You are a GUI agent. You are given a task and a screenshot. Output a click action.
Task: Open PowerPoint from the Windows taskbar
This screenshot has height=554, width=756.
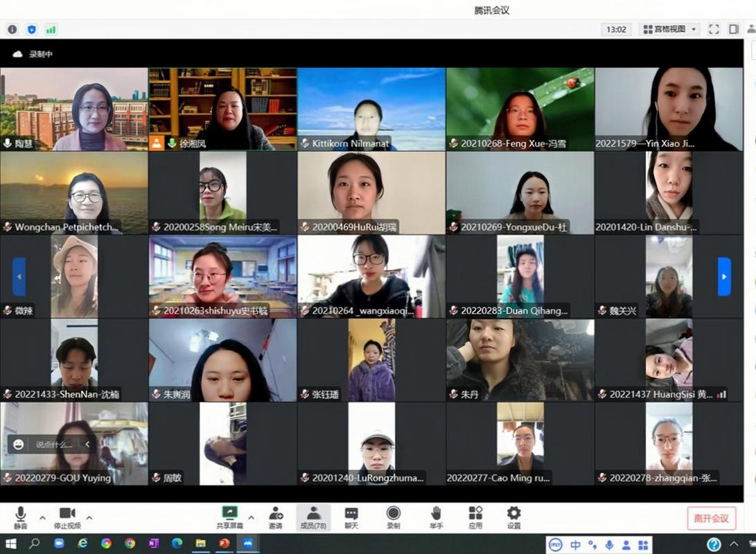[224, 544]
